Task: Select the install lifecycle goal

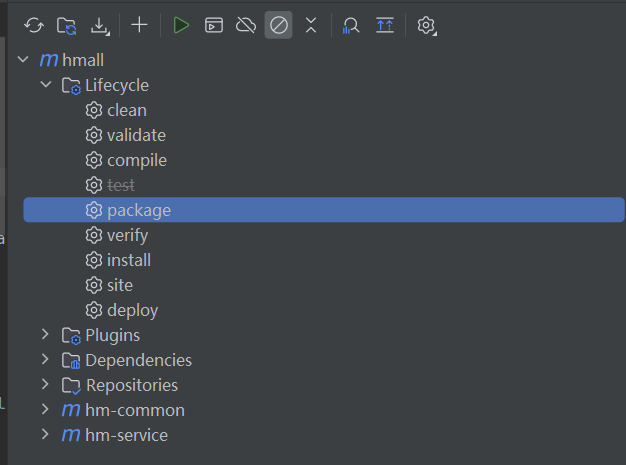Action: tap(128, 260)
